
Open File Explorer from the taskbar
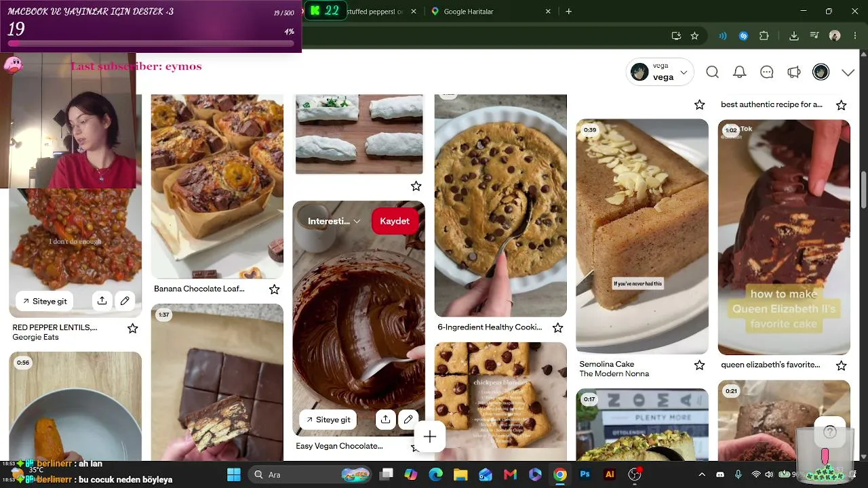point(460,474)
